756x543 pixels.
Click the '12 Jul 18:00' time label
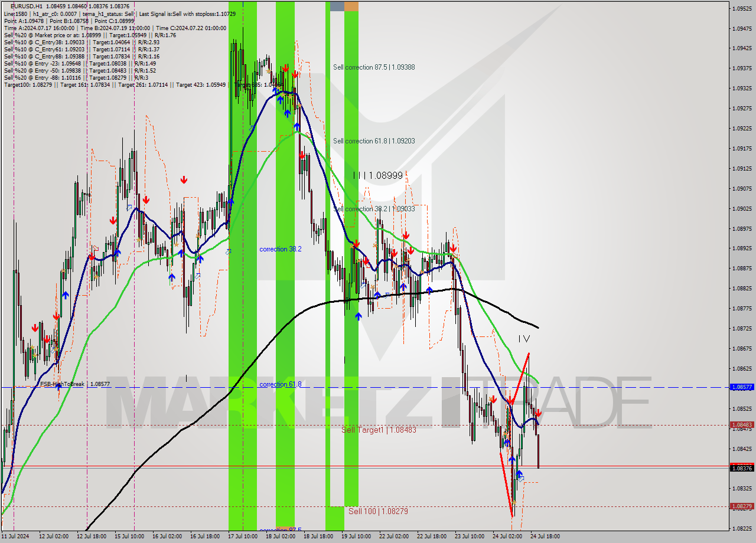click(91, 537)
